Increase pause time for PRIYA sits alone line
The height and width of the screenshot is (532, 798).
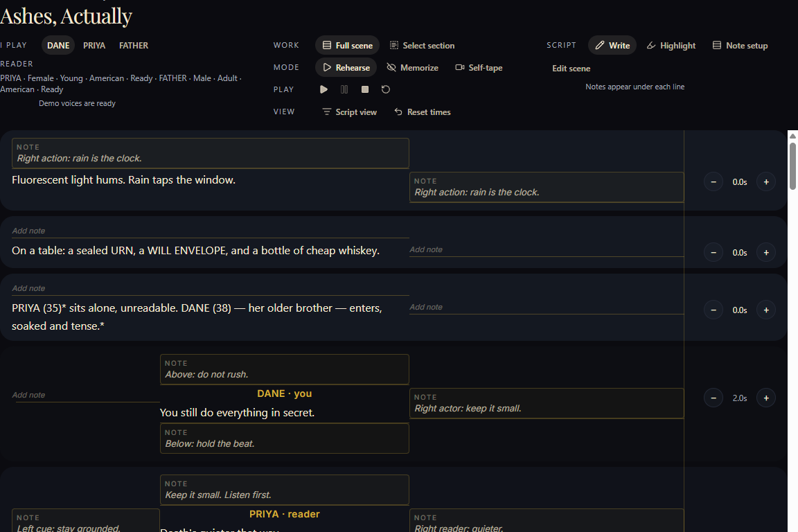tap(766, 310)
